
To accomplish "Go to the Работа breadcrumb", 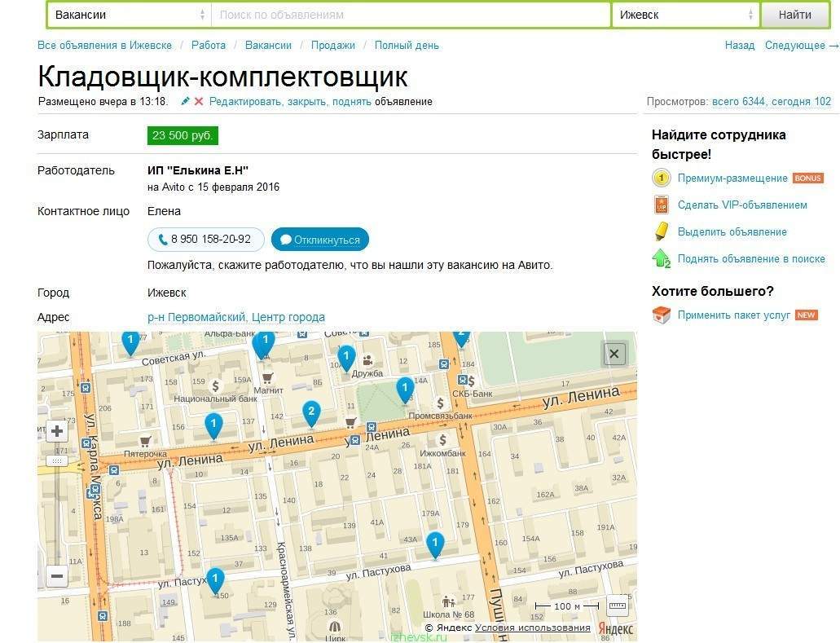I will click(x=209, y=46).
